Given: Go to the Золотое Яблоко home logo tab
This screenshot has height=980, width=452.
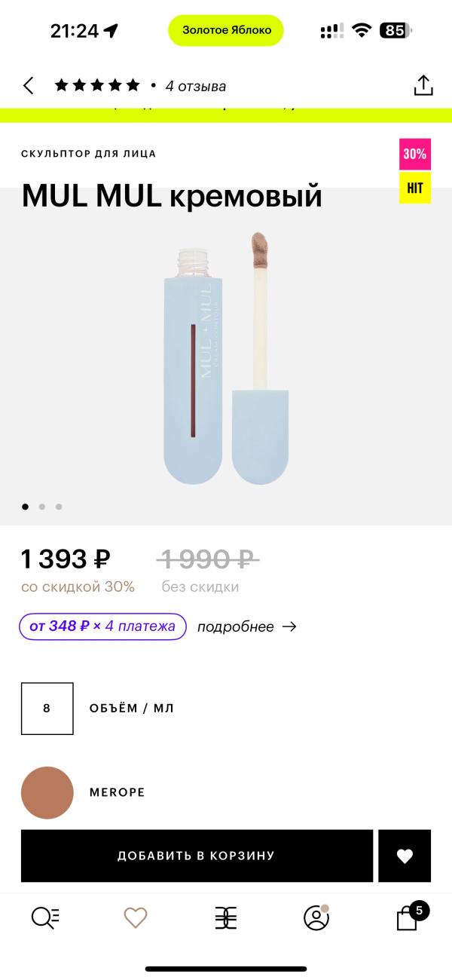Looking at the screenshot, I should (x=226, y=917).
